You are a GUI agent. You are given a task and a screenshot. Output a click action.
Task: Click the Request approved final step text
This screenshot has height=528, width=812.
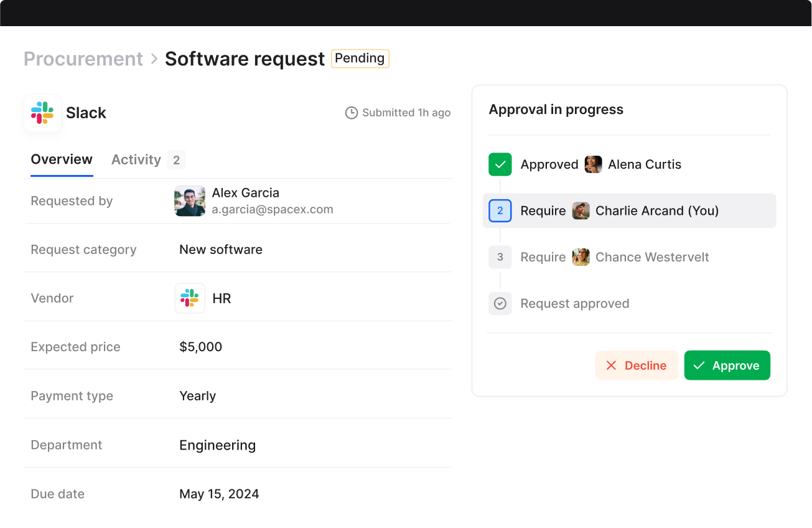[x=575, y=304]
